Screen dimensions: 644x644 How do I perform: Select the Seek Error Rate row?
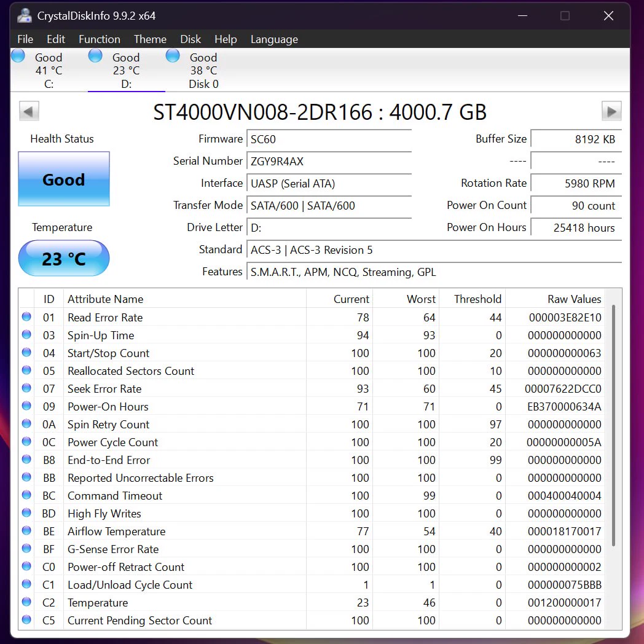pos(312,388)
